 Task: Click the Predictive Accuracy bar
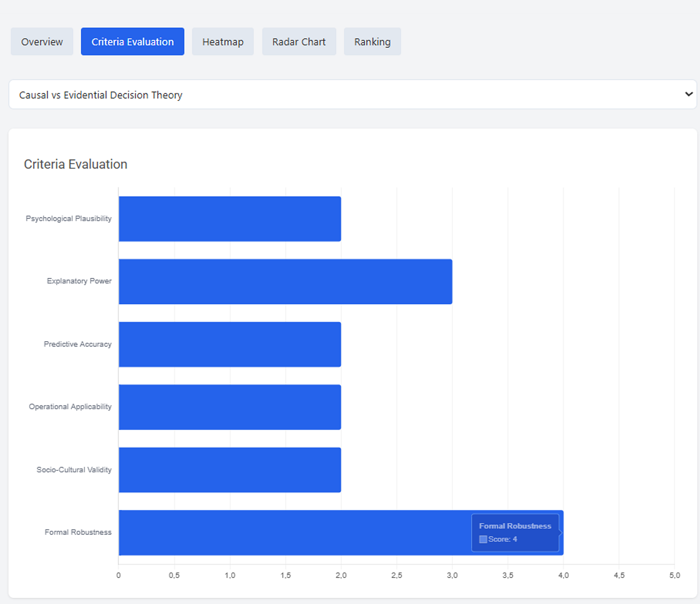click(230, 345)
